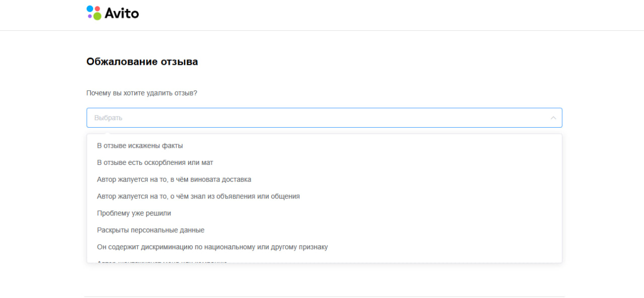This screenshot has width=644, height=298.
Task: Click the "Почему вы хотите удалить отзыв?" label
Action: [141, 93]
